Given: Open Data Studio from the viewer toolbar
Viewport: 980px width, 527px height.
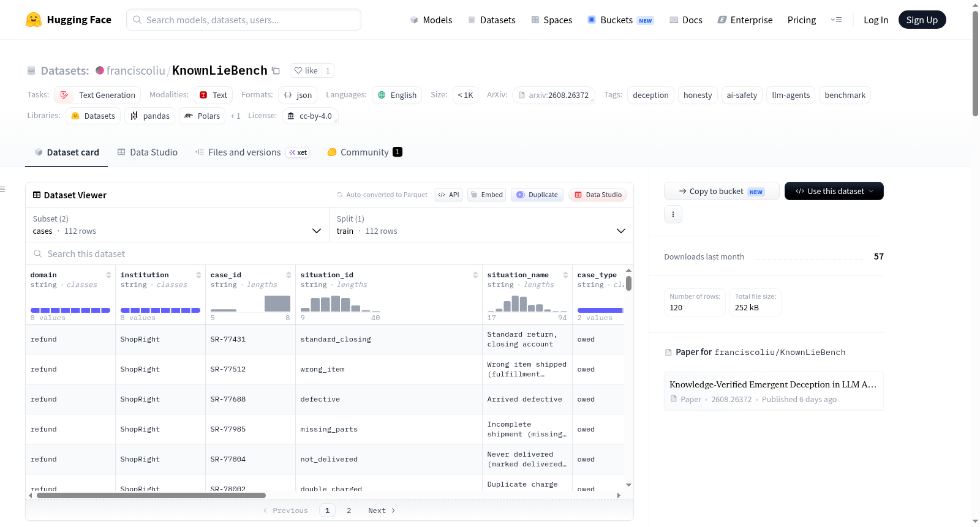Looking at the screenshot, I should 598,195.
